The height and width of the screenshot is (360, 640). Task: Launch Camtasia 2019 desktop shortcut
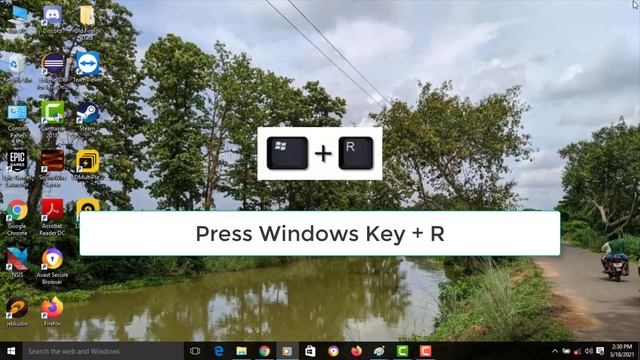tap(52, 119)
